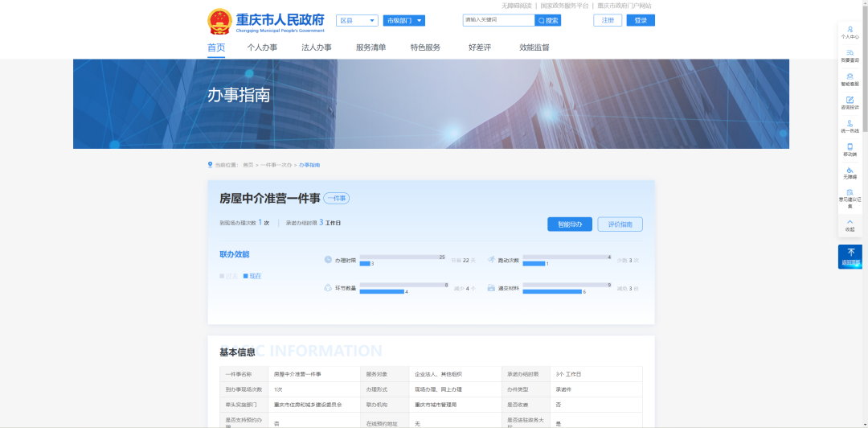
Task: Click table cell 现场办理、网上办理
Action: click(x=456, y=389)
